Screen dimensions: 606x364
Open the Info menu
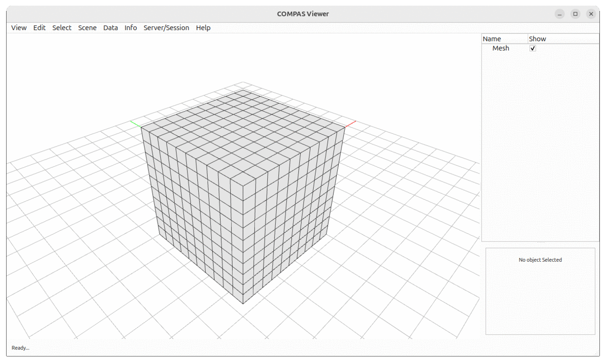tap(130, 28)
